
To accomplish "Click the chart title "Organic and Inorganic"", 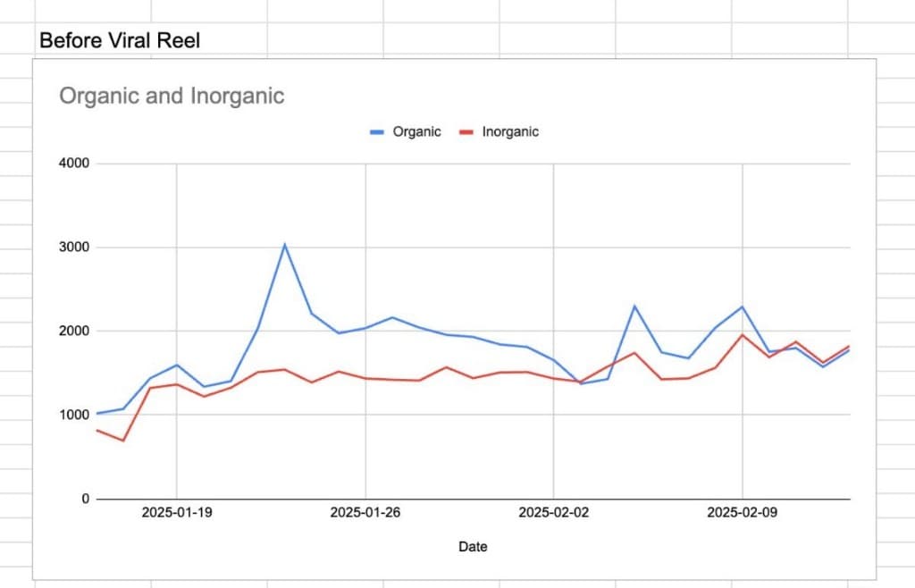I will (172, 96).
